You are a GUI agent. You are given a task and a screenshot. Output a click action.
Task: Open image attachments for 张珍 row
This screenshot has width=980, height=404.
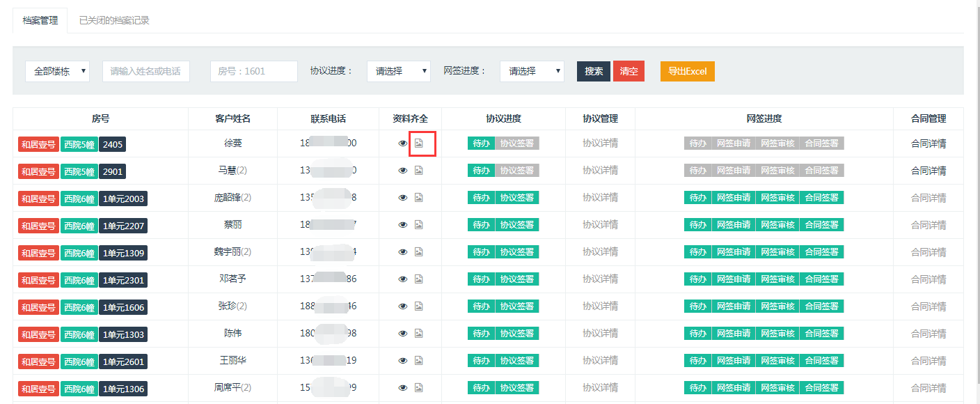(419, 306)
